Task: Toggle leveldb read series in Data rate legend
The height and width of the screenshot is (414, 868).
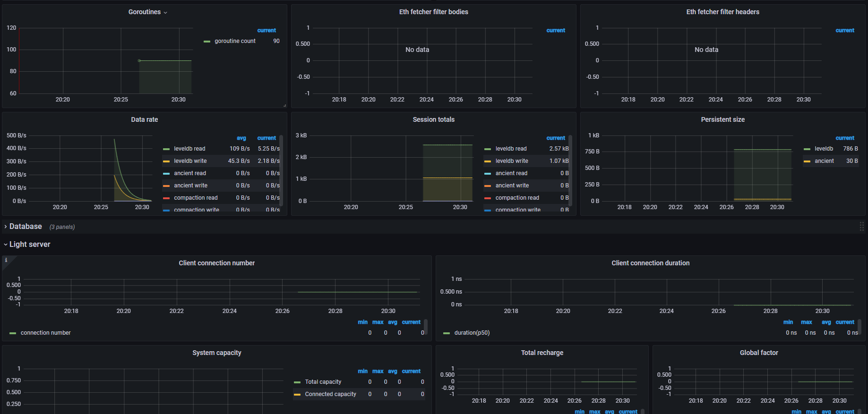Action: point(189,149)
